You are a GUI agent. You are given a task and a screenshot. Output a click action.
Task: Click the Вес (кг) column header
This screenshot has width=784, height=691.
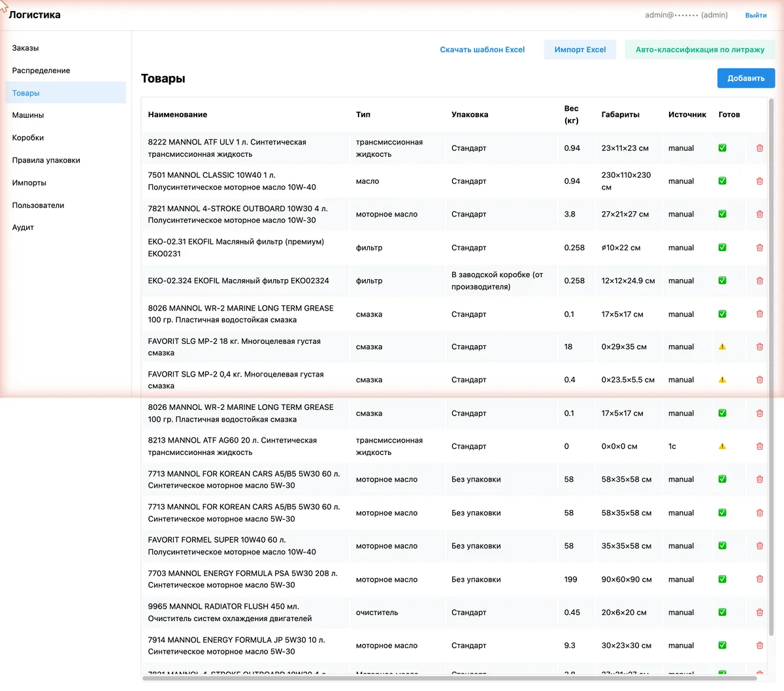572,114
